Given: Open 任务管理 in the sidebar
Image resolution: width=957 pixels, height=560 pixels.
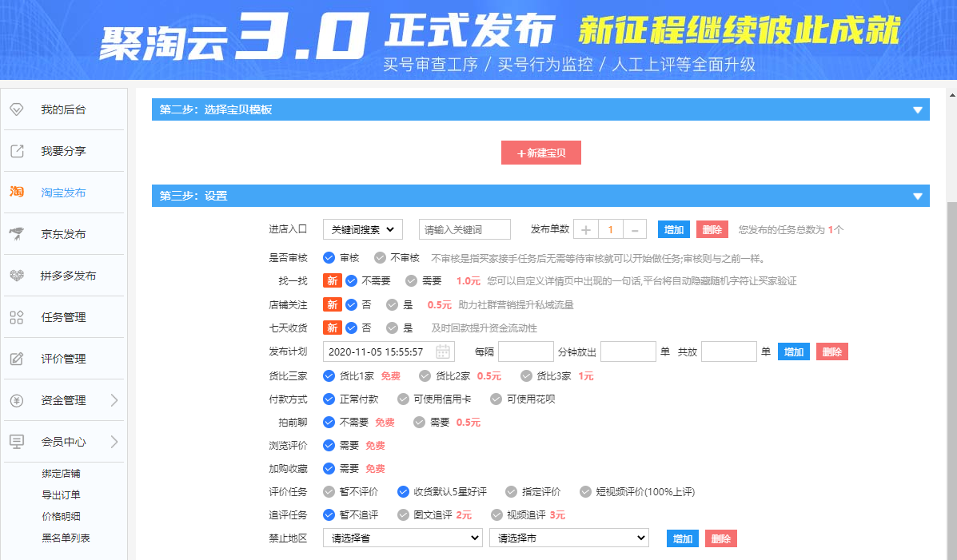Looking at the screenshot, I should [63, 317].
